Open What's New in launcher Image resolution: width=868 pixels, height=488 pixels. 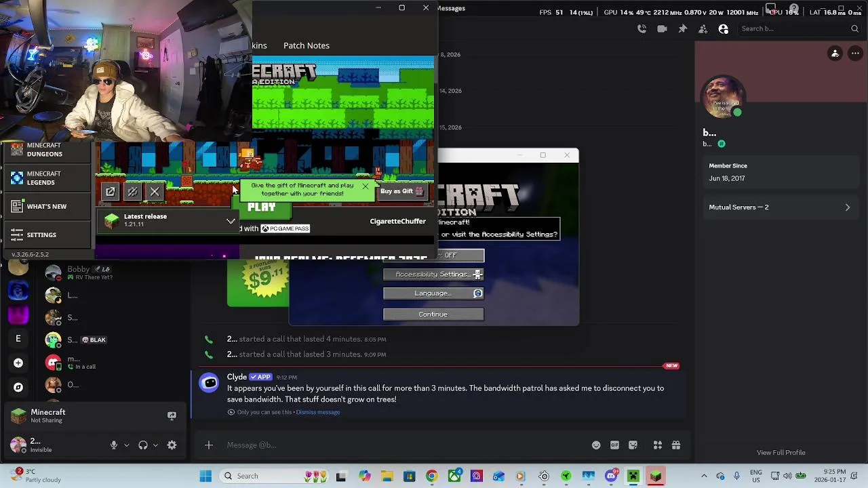[46, 206]
